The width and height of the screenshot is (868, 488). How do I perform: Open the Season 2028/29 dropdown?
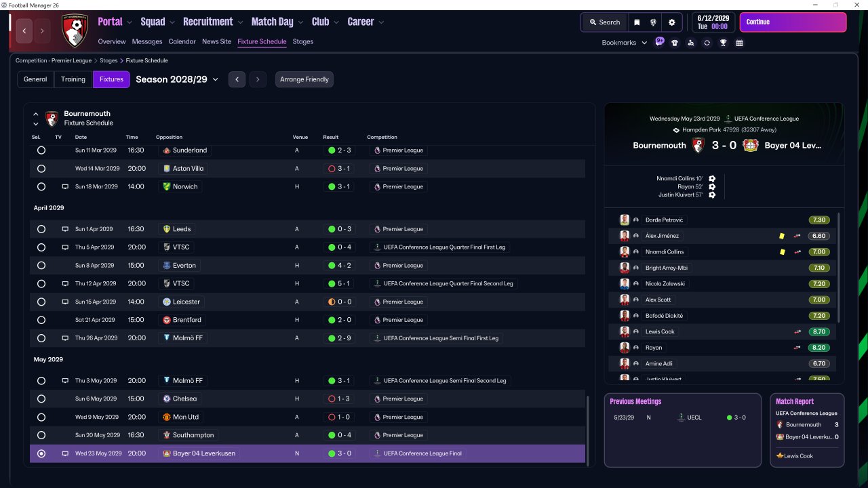click(x=177, y=79)
